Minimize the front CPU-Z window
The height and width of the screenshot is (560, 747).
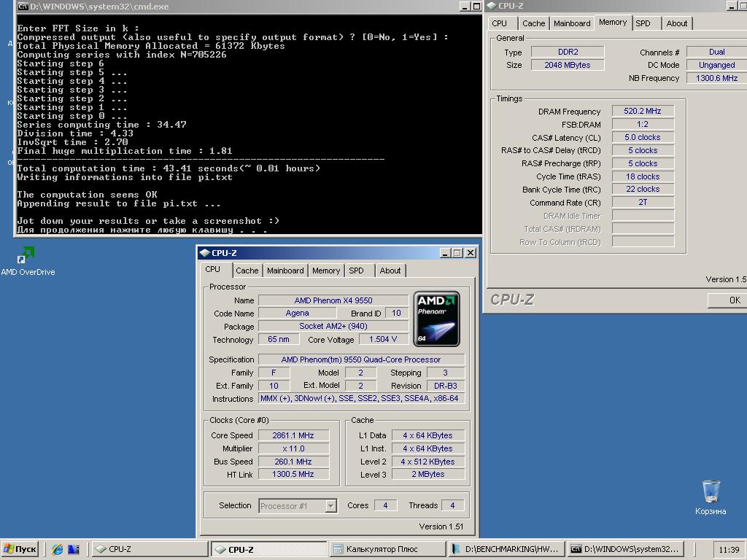[x=445, y=253]
